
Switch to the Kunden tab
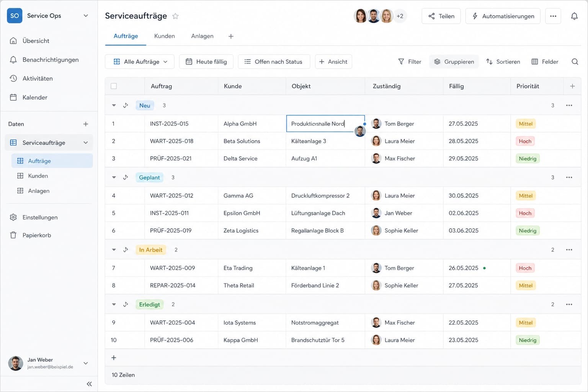165,36
